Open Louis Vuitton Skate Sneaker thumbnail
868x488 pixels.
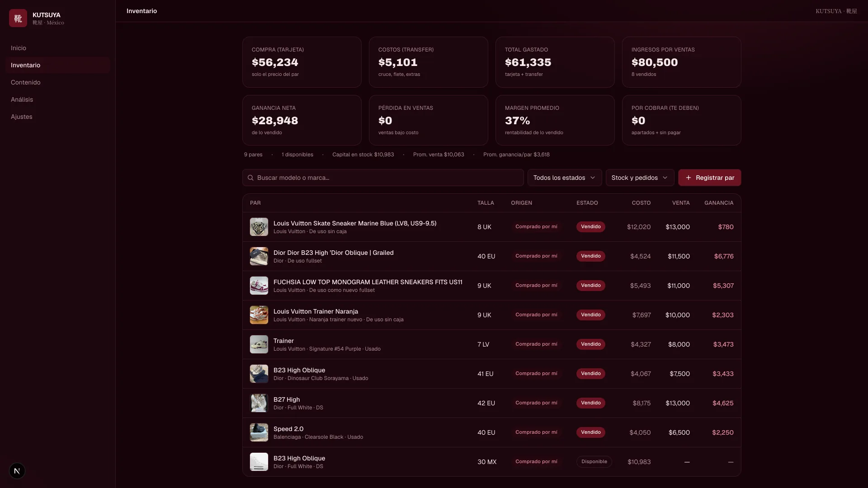pos(259,227)
